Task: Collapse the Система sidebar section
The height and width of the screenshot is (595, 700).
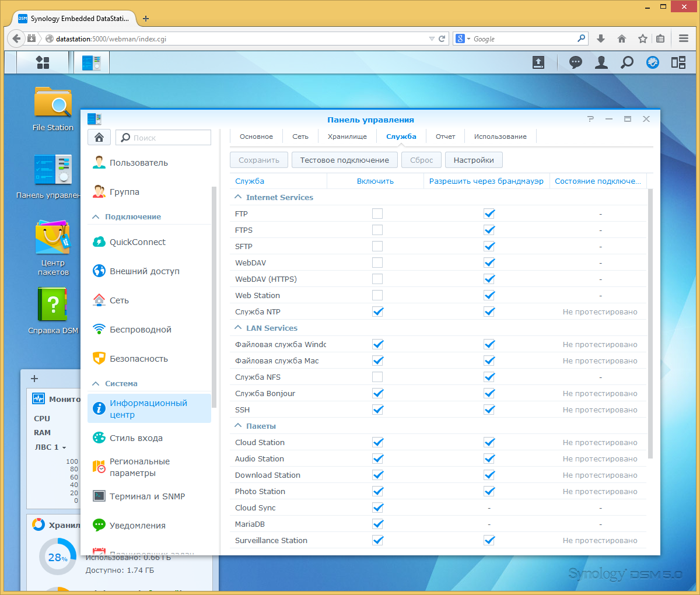Action: point(96,383)
